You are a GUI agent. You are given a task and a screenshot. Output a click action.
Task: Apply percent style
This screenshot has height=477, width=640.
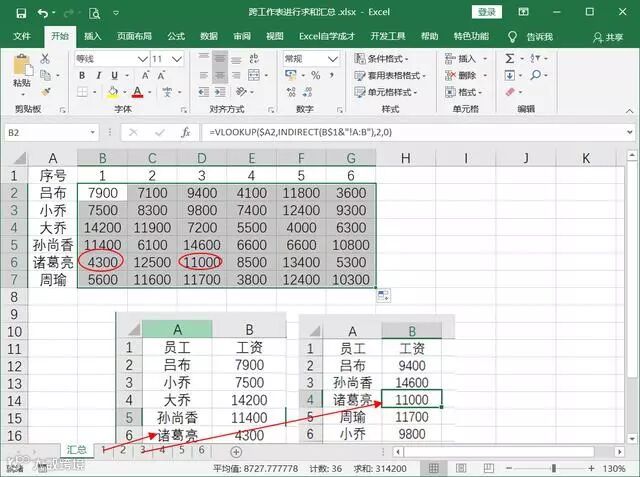316,75
